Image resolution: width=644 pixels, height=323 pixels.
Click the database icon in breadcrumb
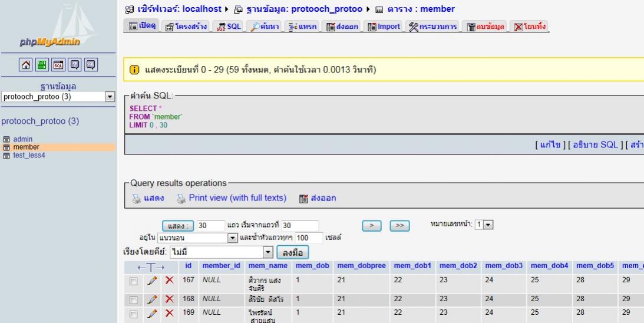pyautogui.click(x=238, y=9)
